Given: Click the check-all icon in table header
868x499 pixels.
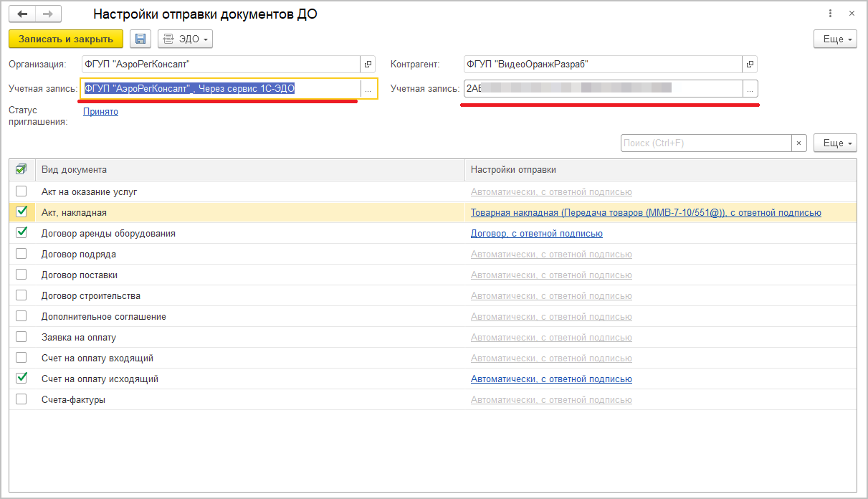Looking at the screenshot, I should (x=22, y=170).
